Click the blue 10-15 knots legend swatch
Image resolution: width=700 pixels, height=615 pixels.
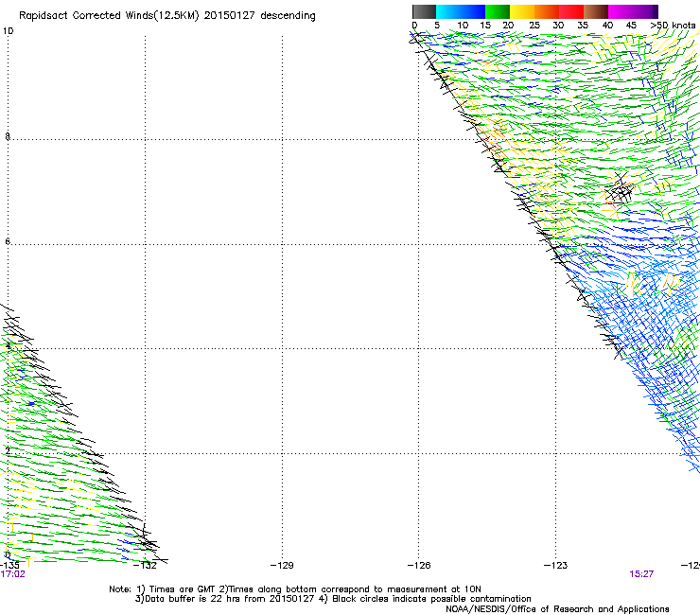(x=473, y=11)
